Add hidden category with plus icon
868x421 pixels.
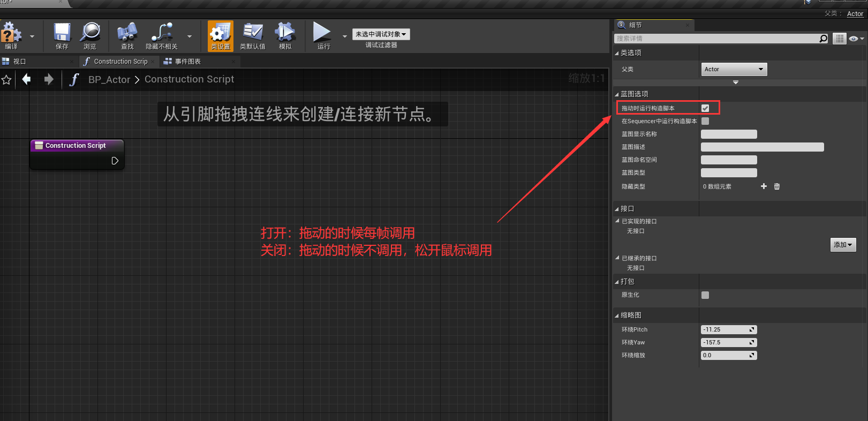764,186
